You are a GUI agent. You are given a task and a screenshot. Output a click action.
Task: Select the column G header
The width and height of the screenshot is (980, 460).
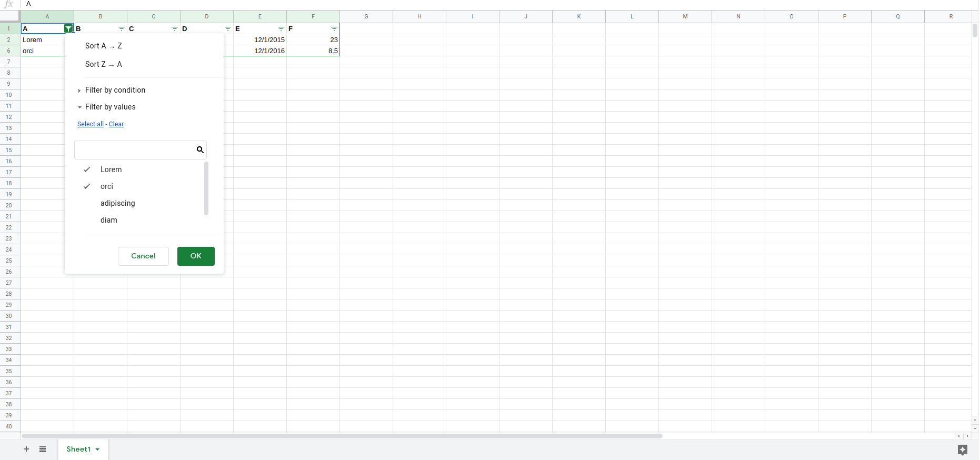[366, 16]
